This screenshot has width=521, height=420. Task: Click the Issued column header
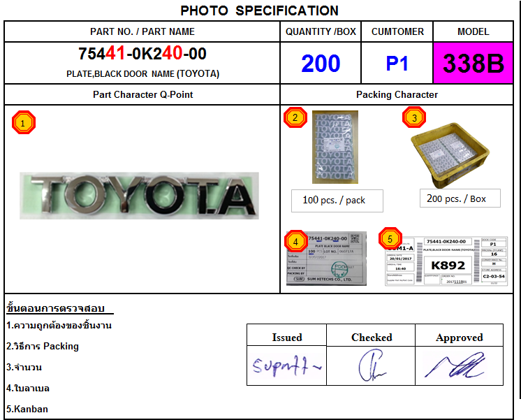(287, 337)
